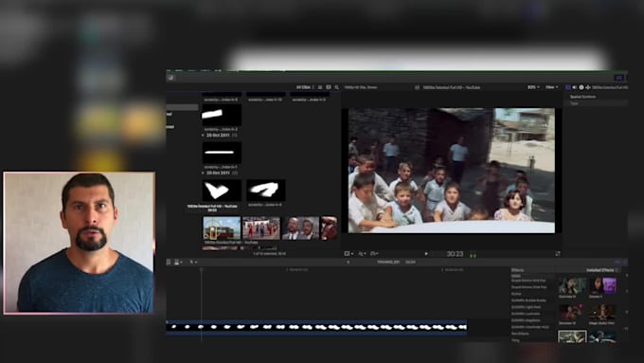The height and width of the screenshot is (363, 644).
Task: Open the transform tools dropdown below viewer
Action: tap(349, 254)
